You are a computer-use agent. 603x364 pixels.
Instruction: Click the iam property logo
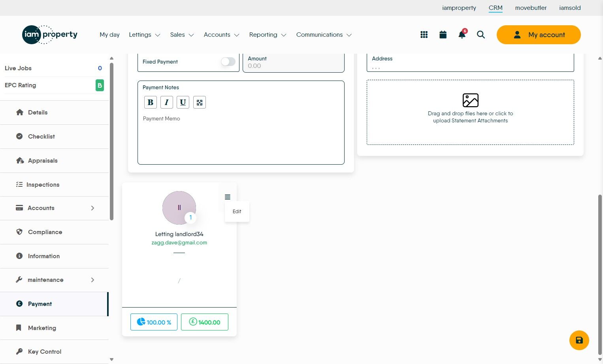[x=50, y=35]
